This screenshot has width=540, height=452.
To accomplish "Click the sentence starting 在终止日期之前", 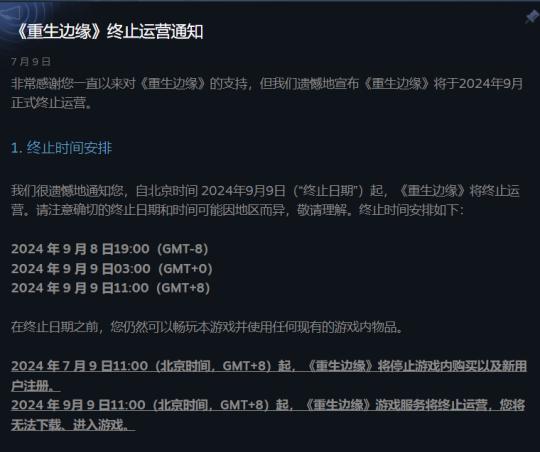I will pos(207,327).
